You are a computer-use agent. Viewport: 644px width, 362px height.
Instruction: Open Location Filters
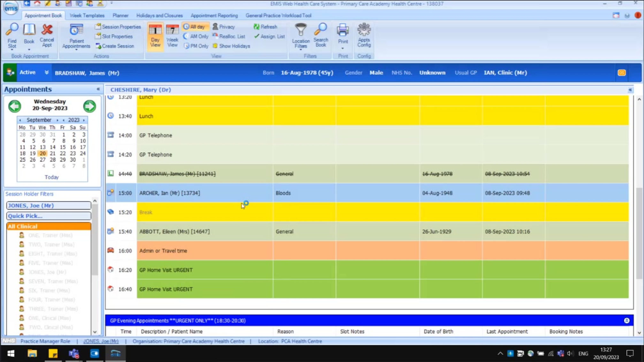[301, 36]
